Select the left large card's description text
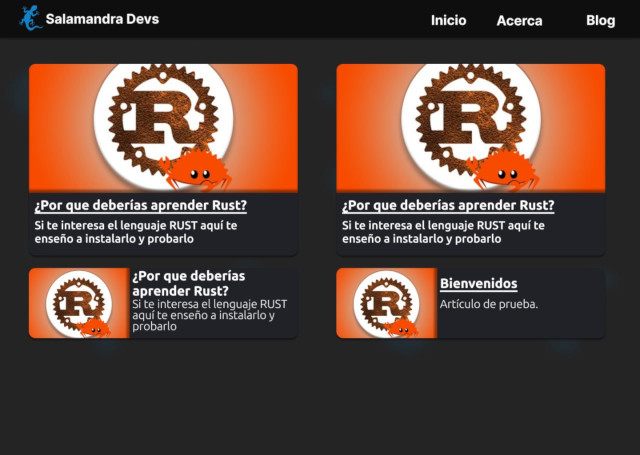The width and height of the screenshot is (640, 455). [136, 232]
